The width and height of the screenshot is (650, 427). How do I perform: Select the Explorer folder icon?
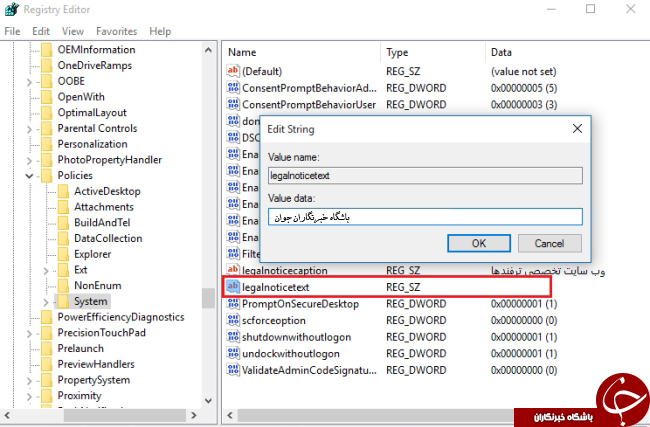63,254
